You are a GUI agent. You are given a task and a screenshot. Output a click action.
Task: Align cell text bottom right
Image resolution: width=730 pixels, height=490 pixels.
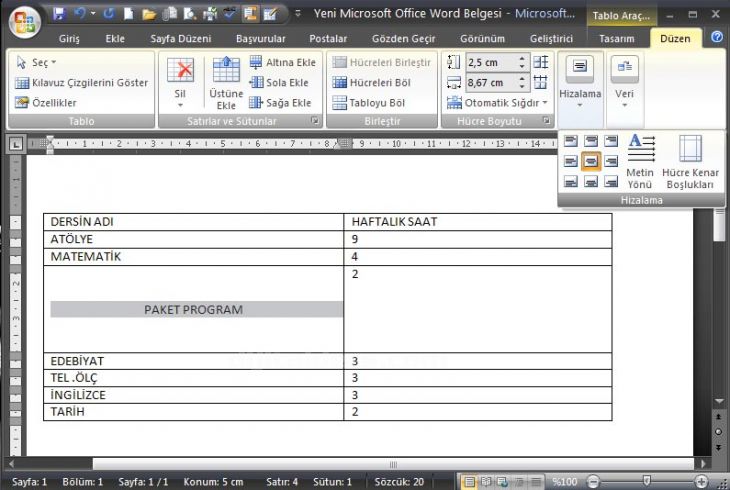coord(611,181)
